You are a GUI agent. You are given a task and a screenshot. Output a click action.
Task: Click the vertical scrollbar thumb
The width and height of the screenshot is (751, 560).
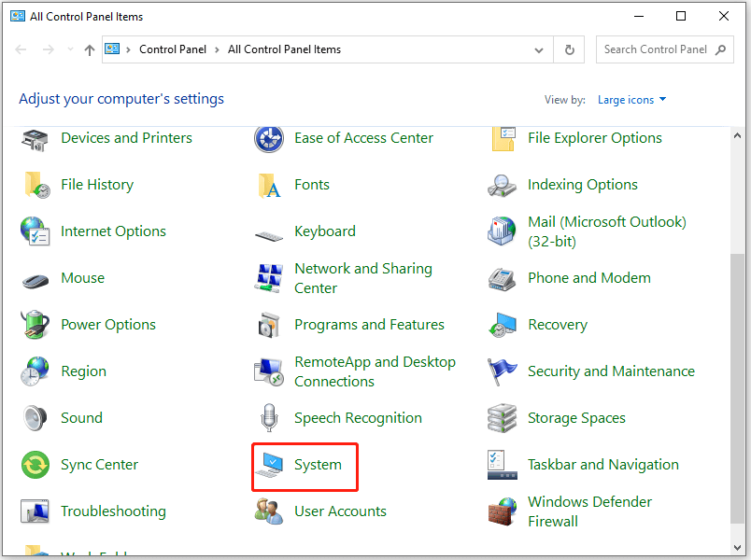pyautogui.click(x=738, y=388)
